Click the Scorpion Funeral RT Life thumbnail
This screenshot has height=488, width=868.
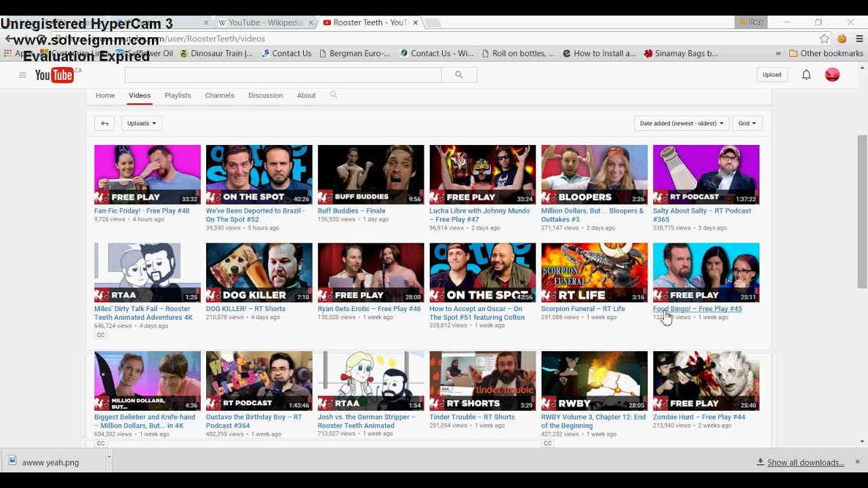click(594, 272)
